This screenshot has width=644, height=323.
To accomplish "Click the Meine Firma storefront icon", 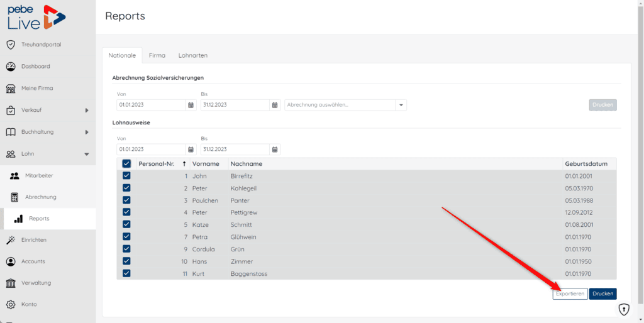I will [x=10, y=88].
